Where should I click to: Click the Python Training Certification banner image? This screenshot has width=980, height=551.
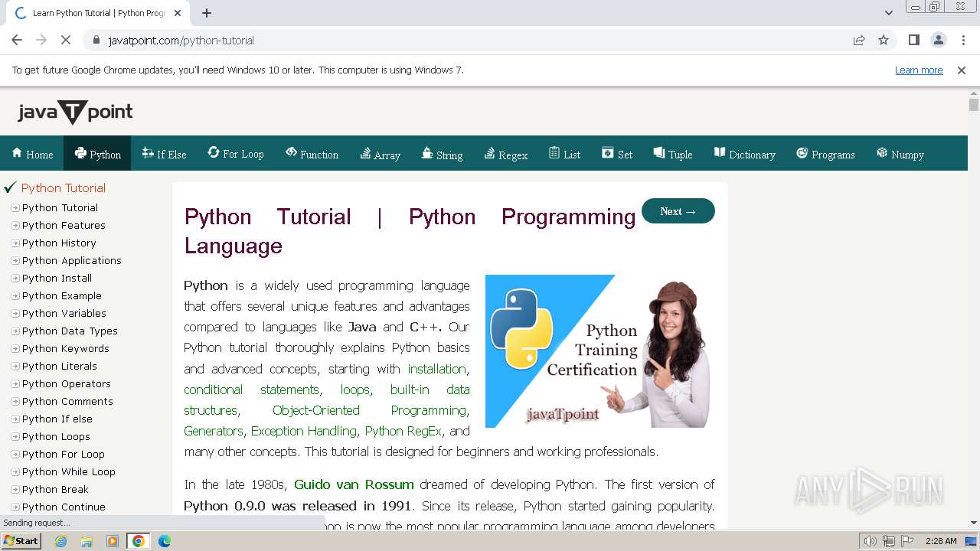point(597,351)
